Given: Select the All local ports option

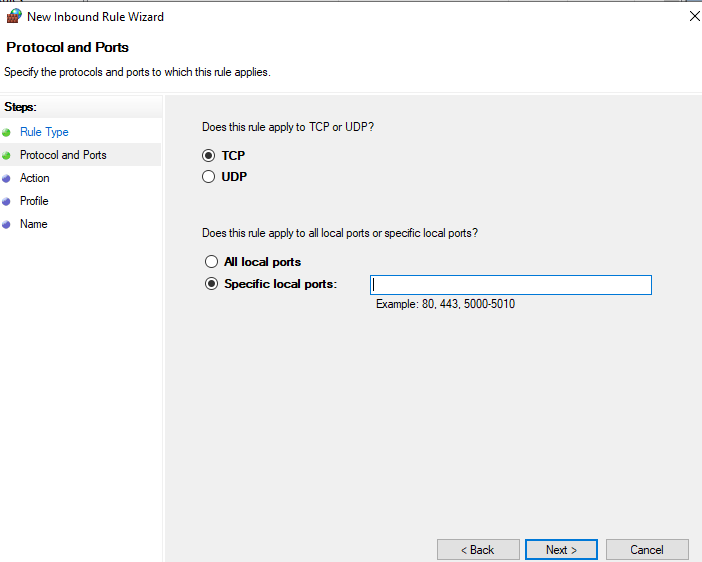Looking at the screenshot, I should (211, 262).
